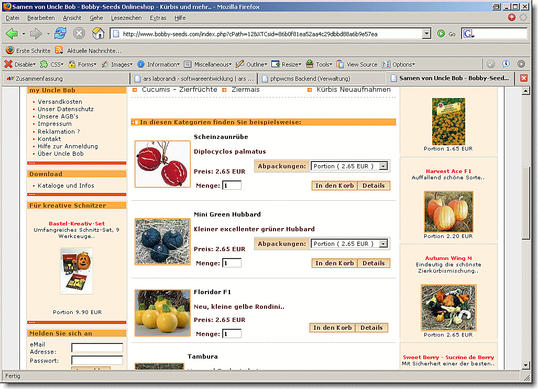Screen dimensions: 538x389
Task: Open the Resize toolbar menu
Action: click(x=286, y=64)
